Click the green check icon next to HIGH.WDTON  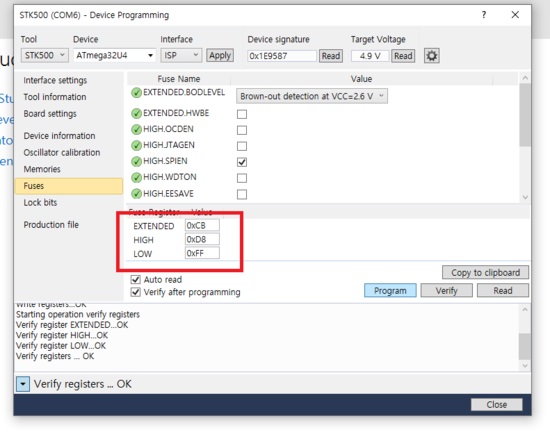[136, 177]
